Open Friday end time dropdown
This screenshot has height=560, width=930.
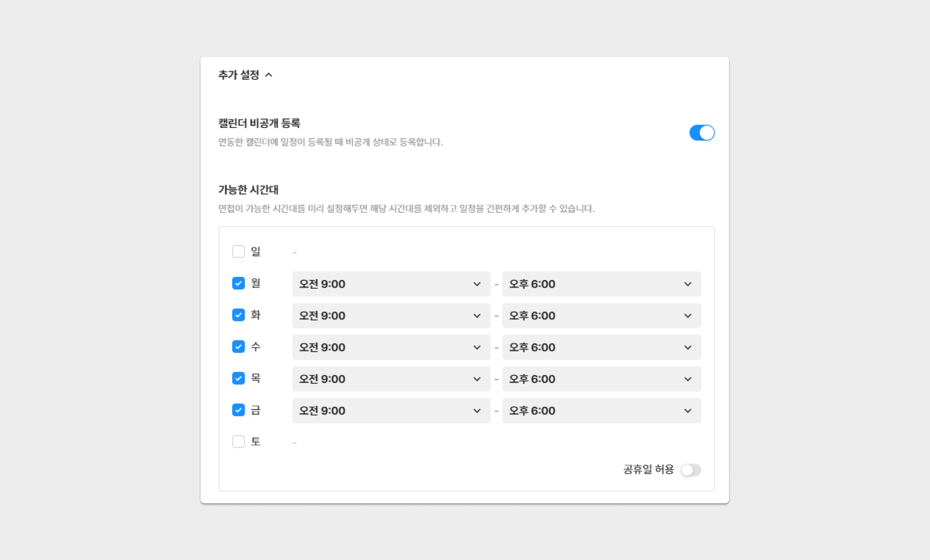tap(601, 411)
